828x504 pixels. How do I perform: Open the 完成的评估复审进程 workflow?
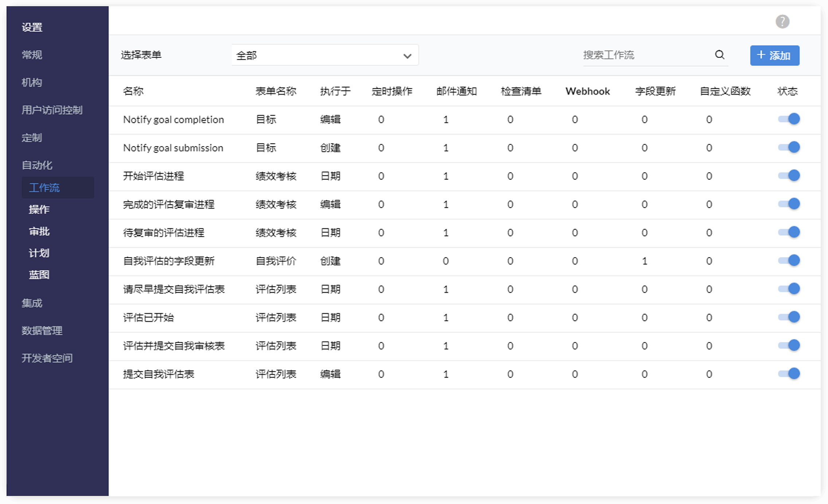pos(168,205)
